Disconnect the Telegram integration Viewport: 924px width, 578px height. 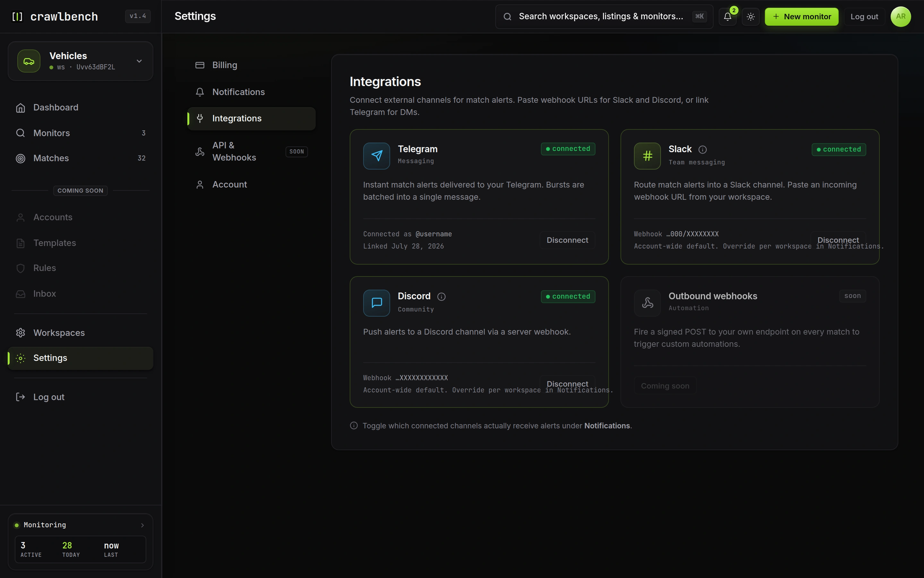pos(567,240)
